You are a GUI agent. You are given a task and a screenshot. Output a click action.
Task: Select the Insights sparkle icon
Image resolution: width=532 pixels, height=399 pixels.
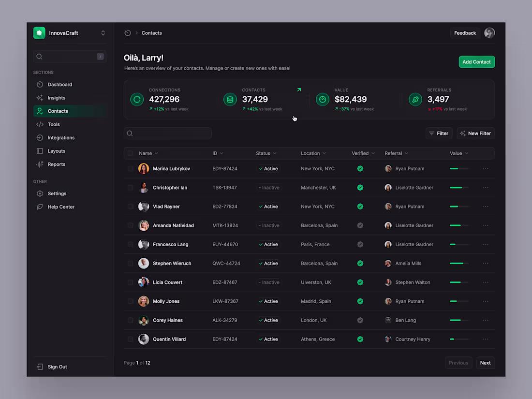pos(40,98)
